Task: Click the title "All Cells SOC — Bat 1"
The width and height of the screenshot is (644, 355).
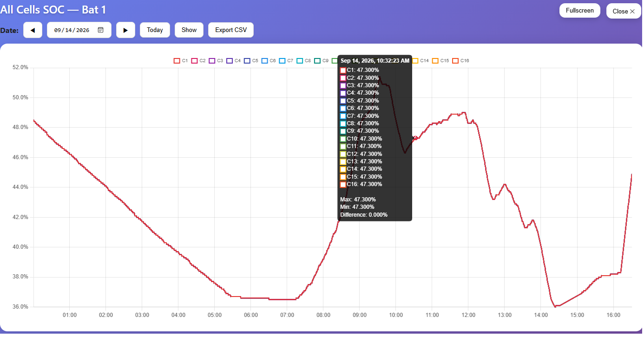Action: tap(53, 9)
